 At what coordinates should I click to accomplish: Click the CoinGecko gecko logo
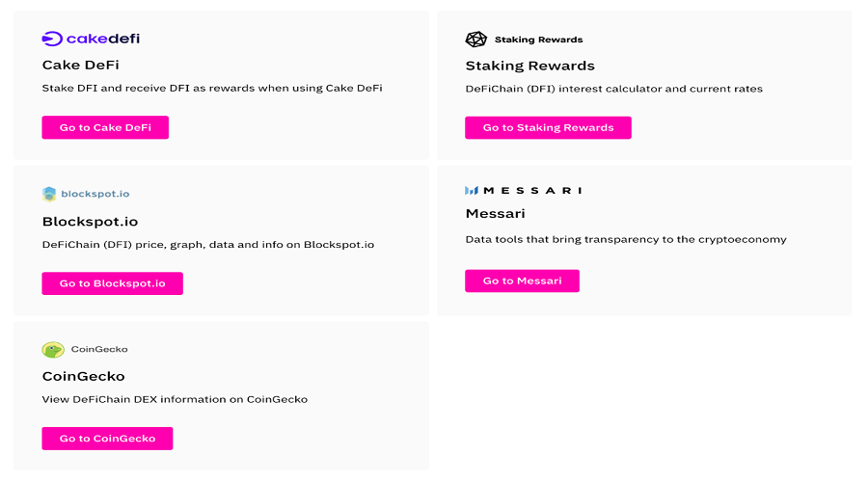(53, 350)
